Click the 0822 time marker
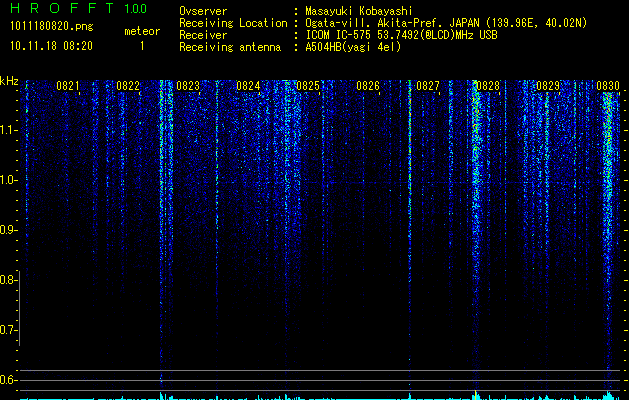Viewport: 629px width, 400px height. 128,86
